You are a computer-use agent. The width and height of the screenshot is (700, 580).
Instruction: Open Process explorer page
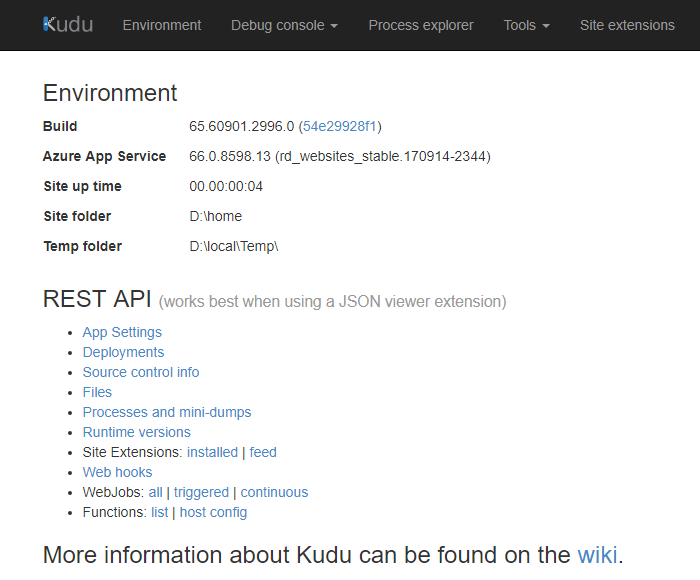point(421,25)
